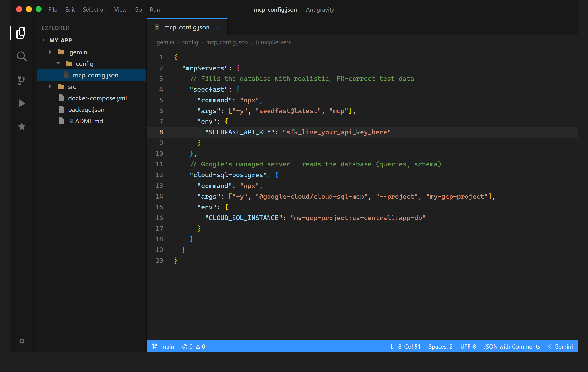Open the Run and Debug icon
Viewport: 588px width, 372px height.
click(22, 103)
